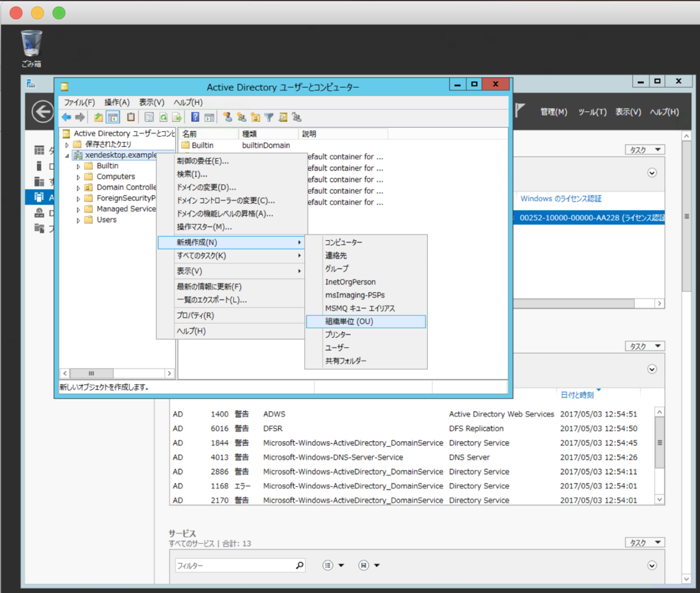Select 制御の委任(E)... in context menu

[x=231, y=161]
